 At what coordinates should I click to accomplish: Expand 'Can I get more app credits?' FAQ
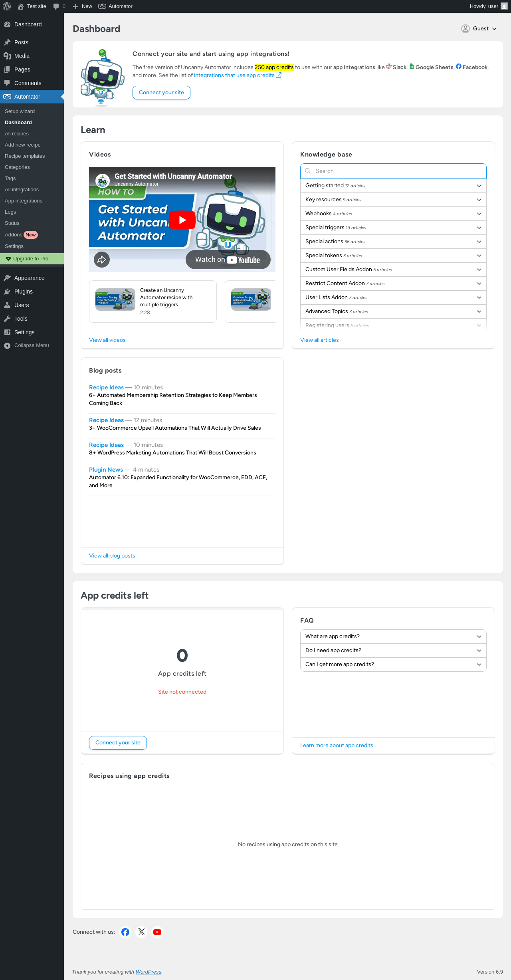click(x=393, y=665)
